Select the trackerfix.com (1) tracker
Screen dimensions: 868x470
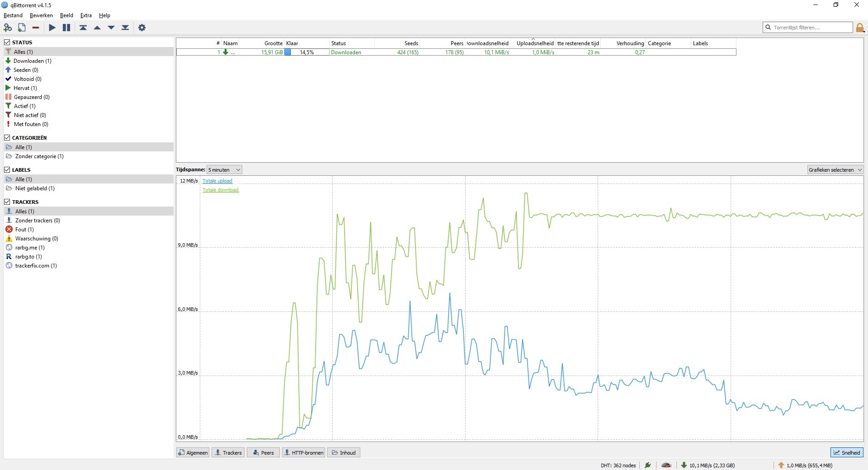(89, 265)
